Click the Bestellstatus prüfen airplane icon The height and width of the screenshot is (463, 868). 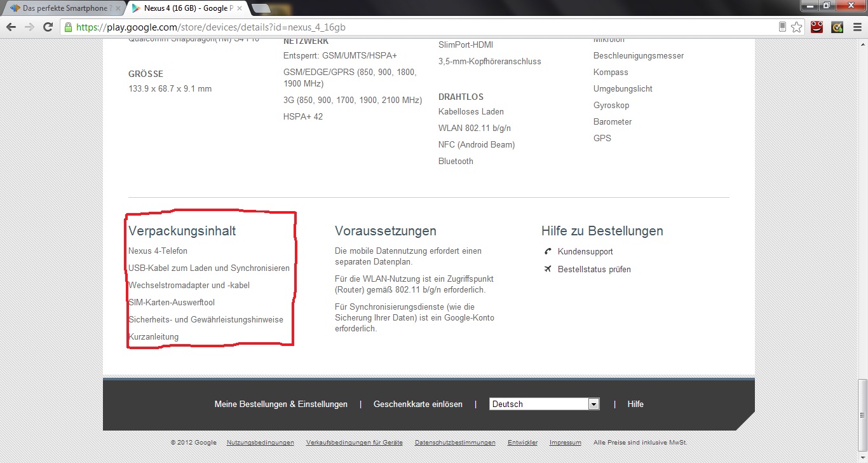point(548,269)
